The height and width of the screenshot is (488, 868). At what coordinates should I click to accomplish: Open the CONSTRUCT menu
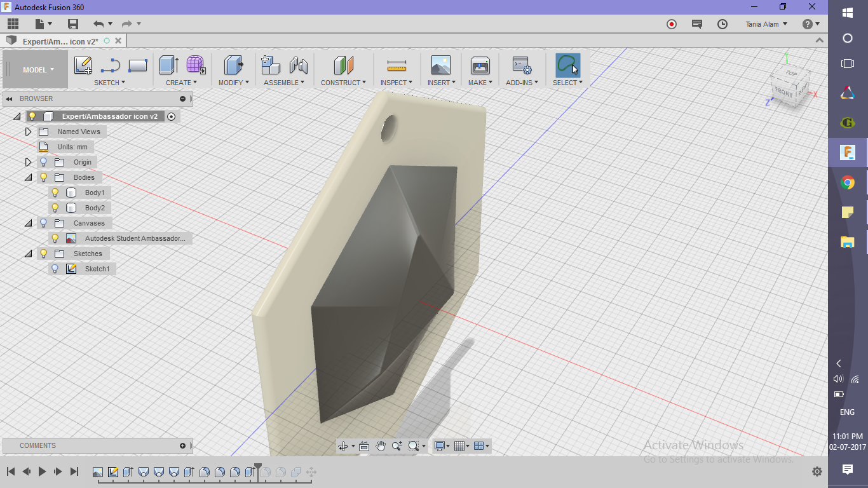(343, 83)
